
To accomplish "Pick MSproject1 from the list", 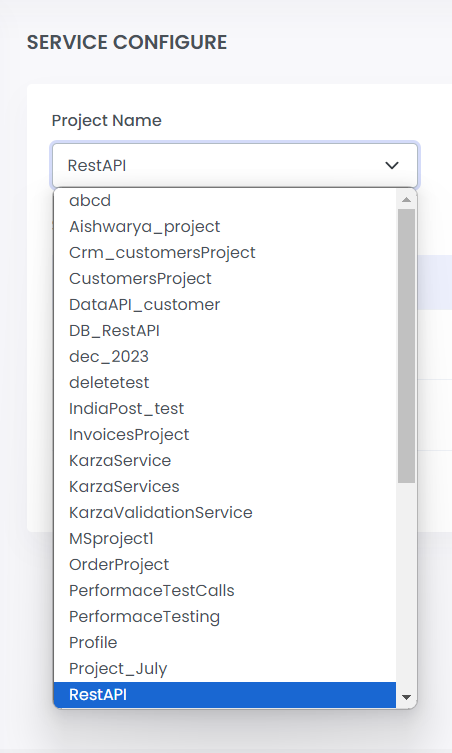I will tap(225, 538).
